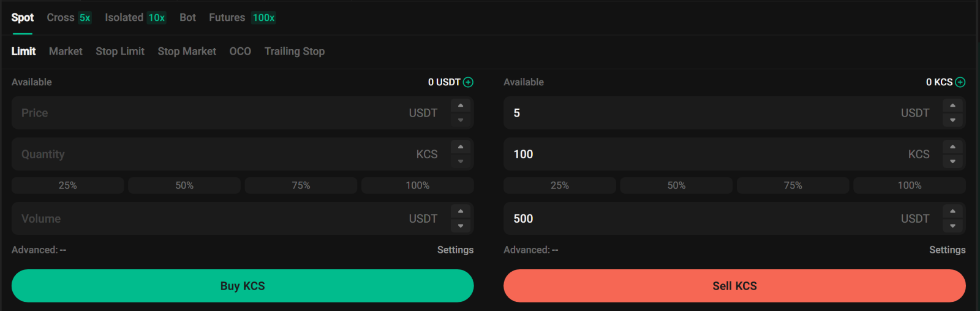Select the Market order type

[66, 52]
